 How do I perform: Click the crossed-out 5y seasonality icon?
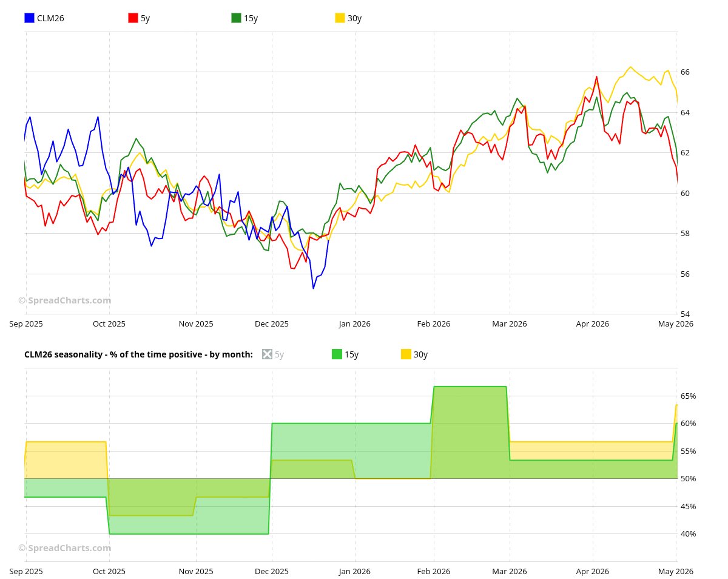tap(267, 354)
